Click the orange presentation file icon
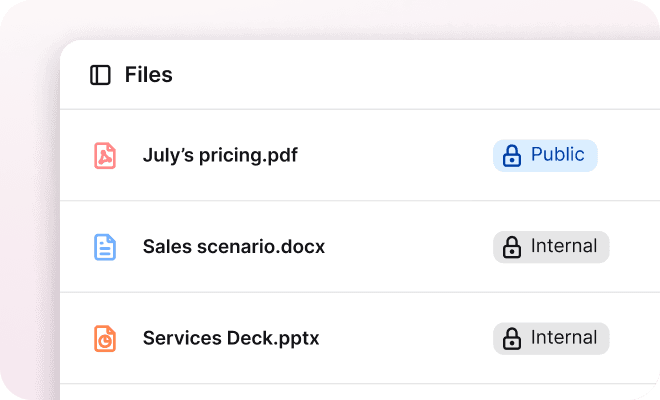Screen dimensions: 660x400 pos(105,339)
